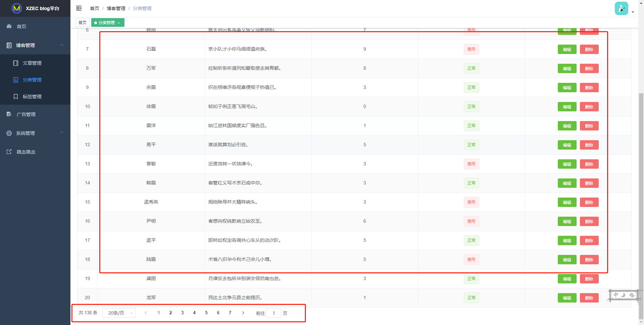
Task: Click 编辑 on the 石磊 row
Action: tap(567, 49)
